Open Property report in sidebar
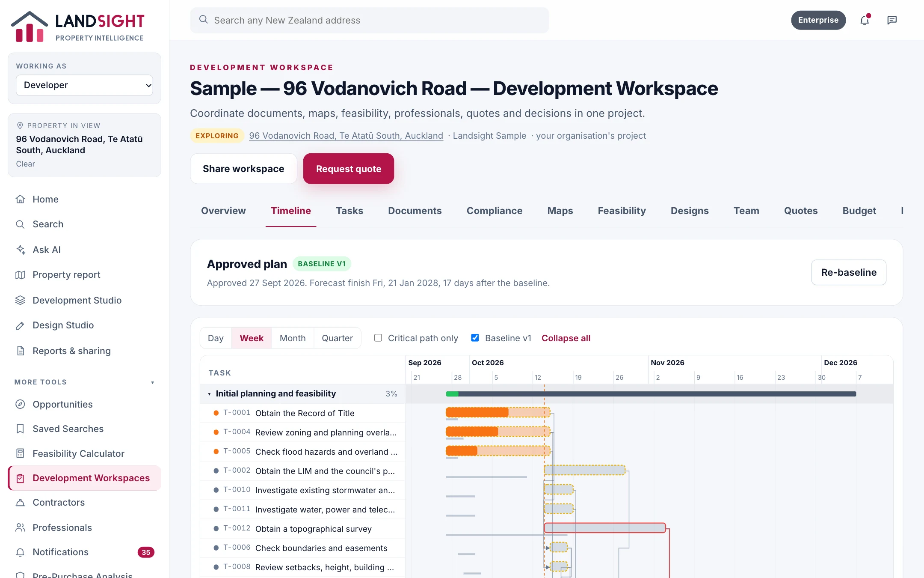This screenshot has height=578, width=924. [x=85, y=274]
